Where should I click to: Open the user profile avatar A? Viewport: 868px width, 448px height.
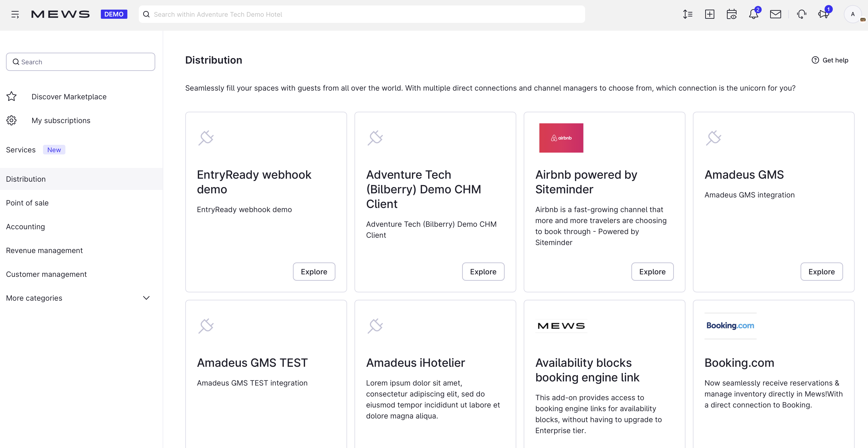852,14
